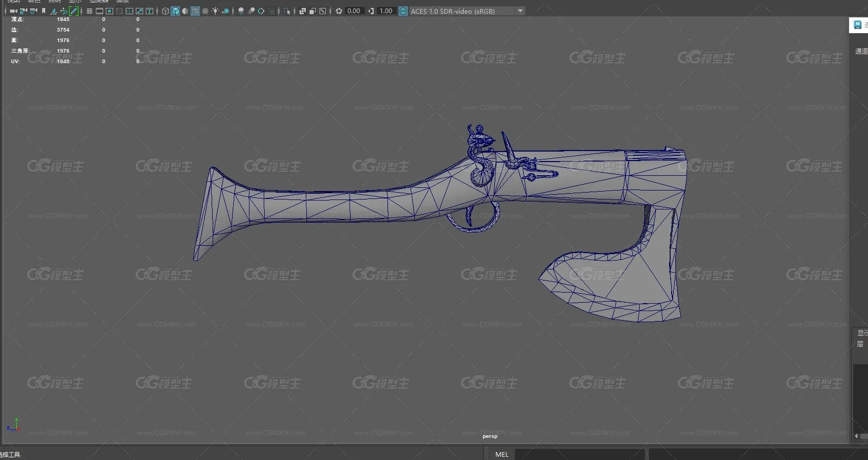This screenshot has width=868, height=460.
Task: Toggle 2D pan/zoom icon
Action: (63, 11)
